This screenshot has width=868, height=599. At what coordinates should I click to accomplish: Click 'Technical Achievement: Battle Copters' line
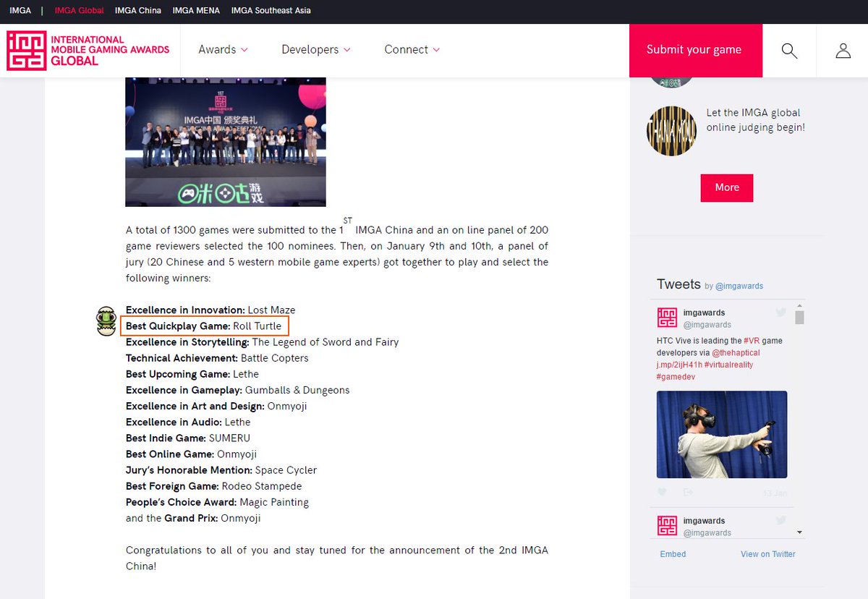[217, 358]
